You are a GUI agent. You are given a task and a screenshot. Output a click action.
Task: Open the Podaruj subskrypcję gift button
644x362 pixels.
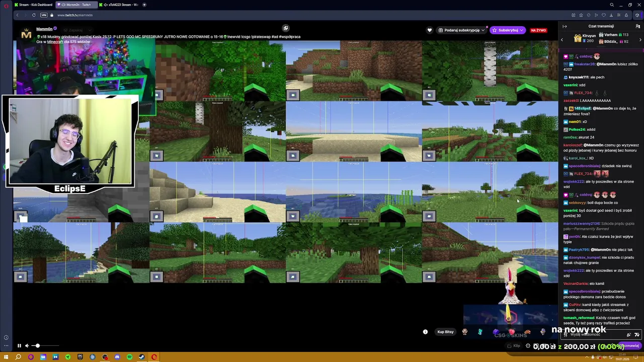tap(461, 30)
